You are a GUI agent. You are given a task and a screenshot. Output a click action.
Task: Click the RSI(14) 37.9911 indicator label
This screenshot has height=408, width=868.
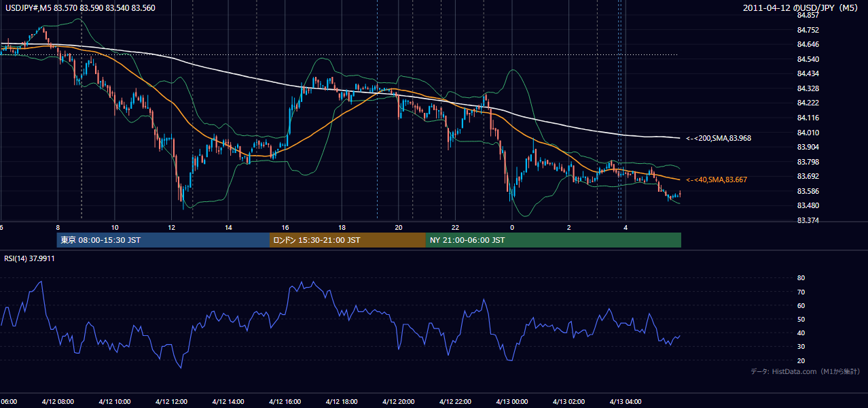coord(29,258)
